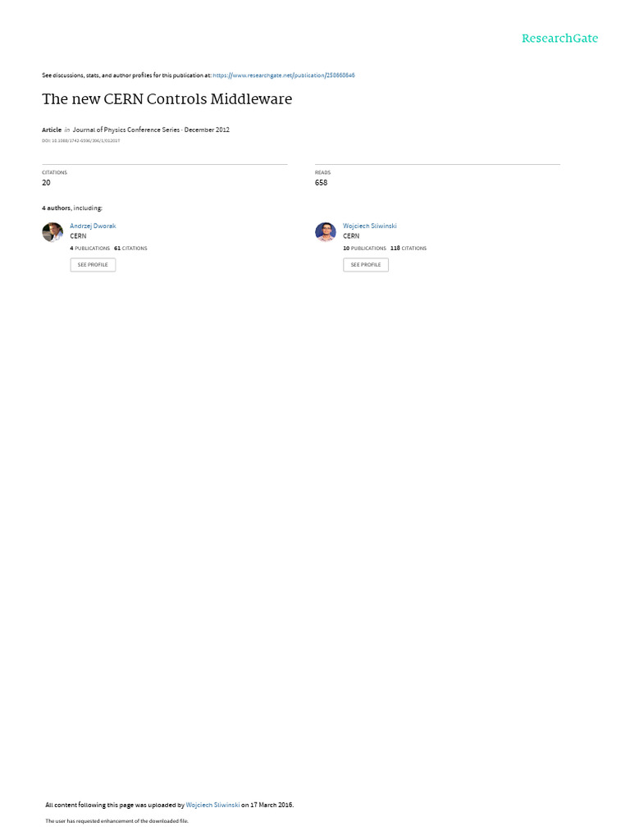
Task: Click CERN affiliation under Andrzej Dworak
Action: point(78,235)
